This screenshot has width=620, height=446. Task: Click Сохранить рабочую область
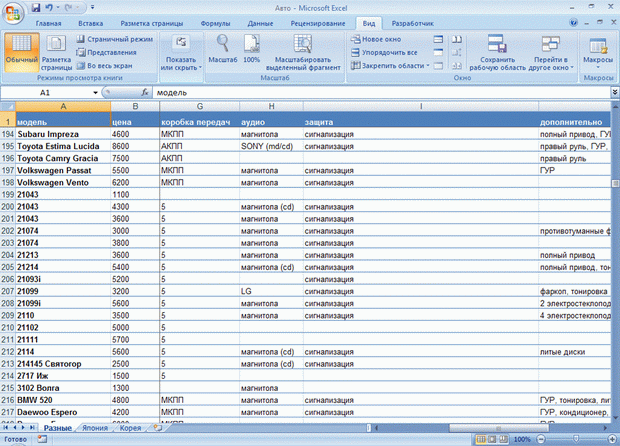click(x=497, y=53)
